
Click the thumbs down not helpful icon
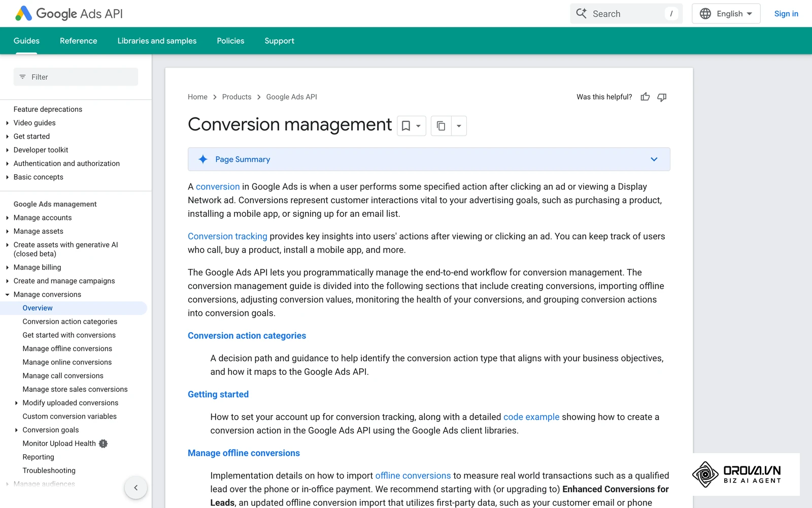coord(662,97)
